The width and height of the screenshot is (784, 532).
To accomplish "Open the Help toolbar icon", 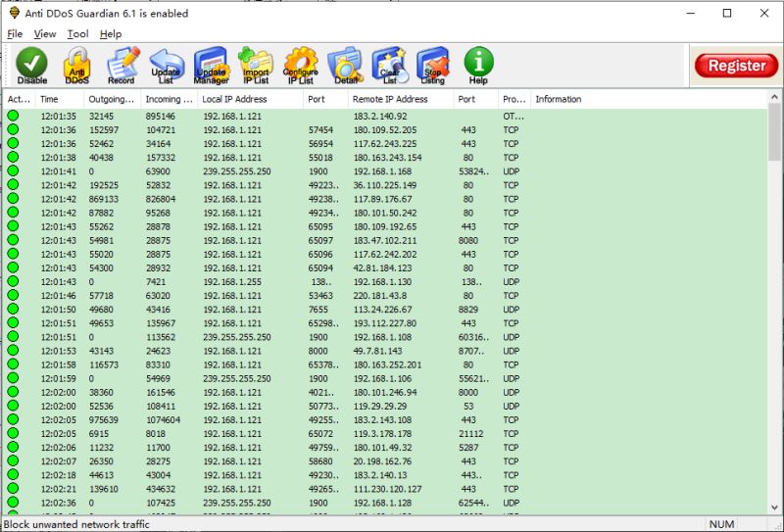I will pos(478,66).
